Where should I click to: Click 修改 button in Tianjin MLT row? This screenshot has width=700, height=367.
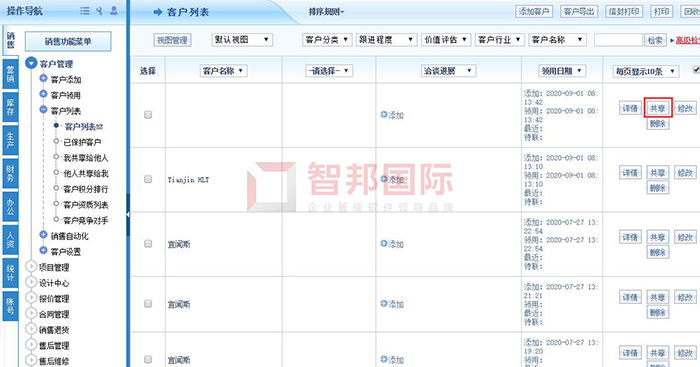[x=685, y=172]
